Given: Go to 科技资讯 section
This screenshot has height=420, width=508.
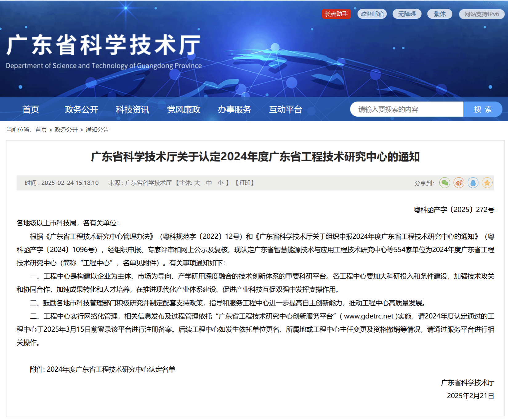Looking at the screenshot, I should pyautogui.click(x=132, y=110).
